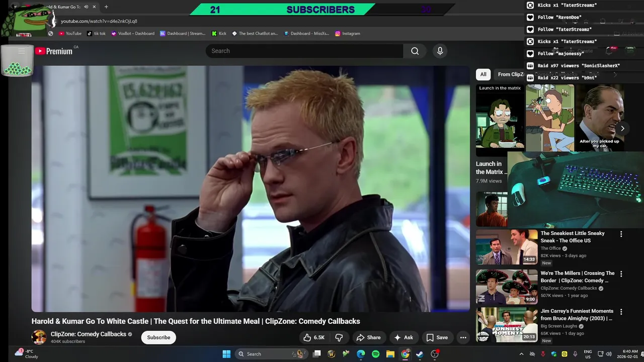This screenshot has width=644, height=362.
Task: Open Spotify from the taskbar
Action: click(x=375, y=354)
